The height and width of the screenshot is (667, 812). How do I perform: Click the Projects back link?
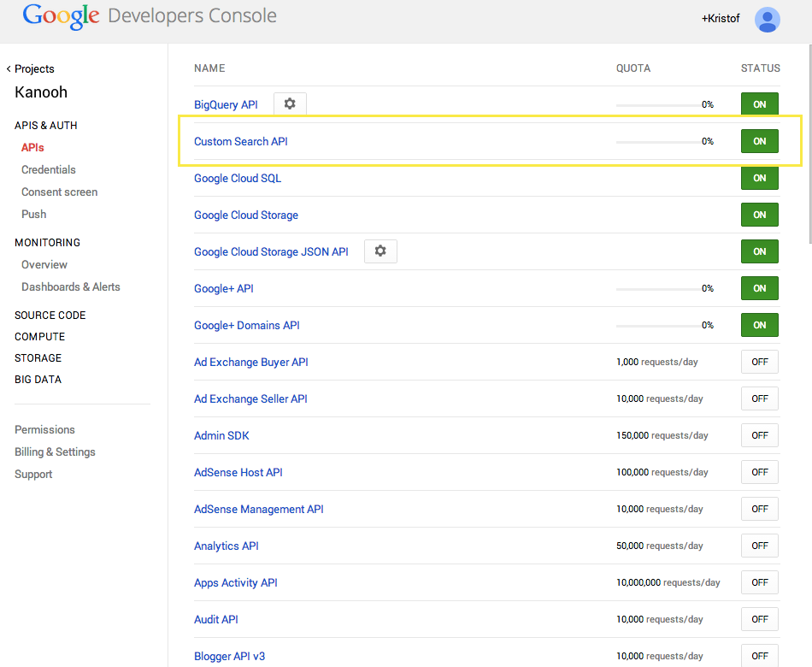click(34, 69)
